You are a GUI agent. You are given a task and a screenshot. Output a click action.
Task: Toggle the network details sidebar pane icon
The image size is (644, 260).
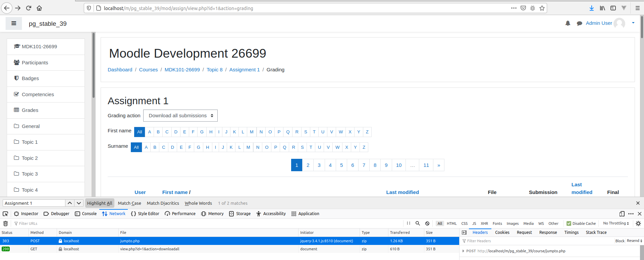464,233
